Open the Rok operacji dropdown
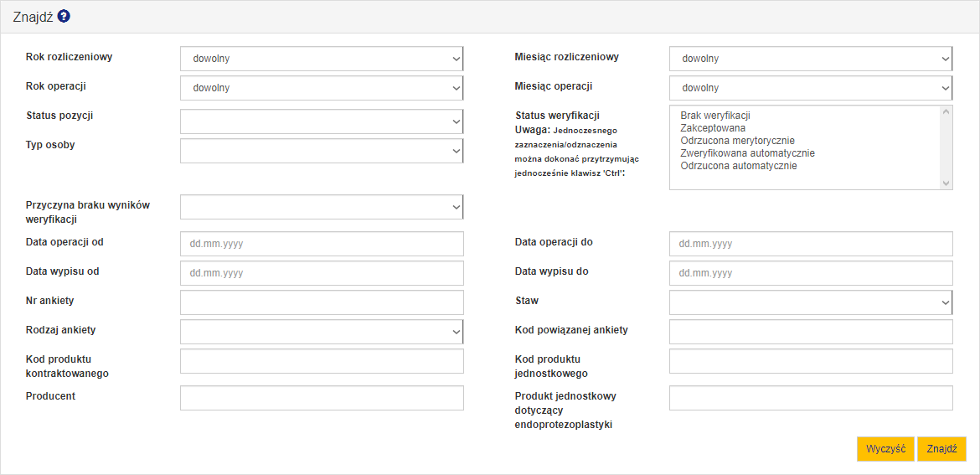980x475 pixels. (321, 88)
